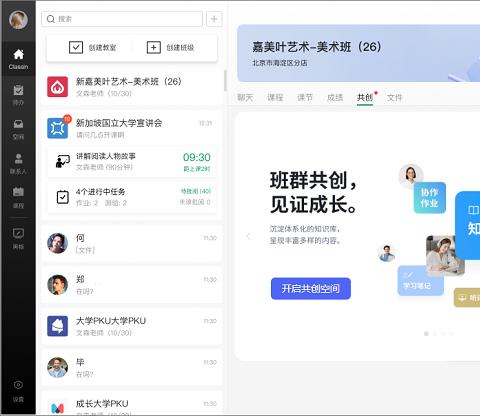Click the chat list scrollbar
This screenshot has width=480, height=416.
(225, 80)
